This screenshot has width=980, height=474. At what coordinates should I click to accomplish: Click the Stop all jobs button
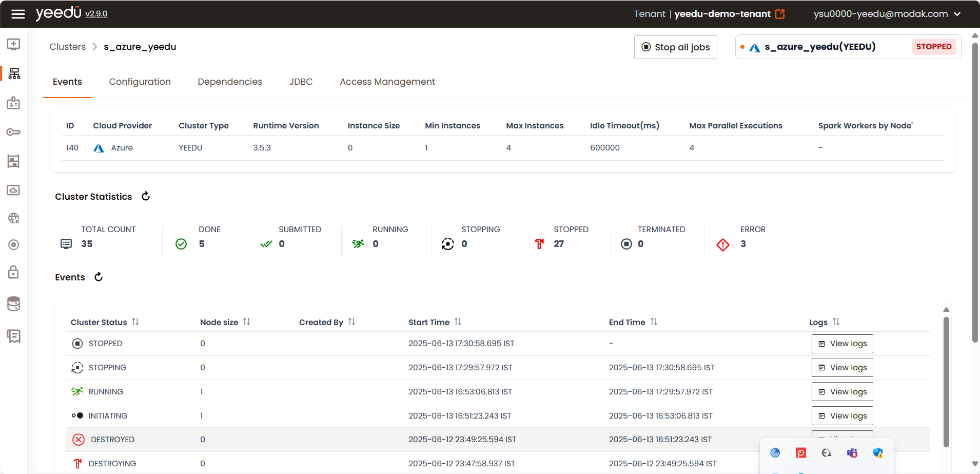point(676,47)
